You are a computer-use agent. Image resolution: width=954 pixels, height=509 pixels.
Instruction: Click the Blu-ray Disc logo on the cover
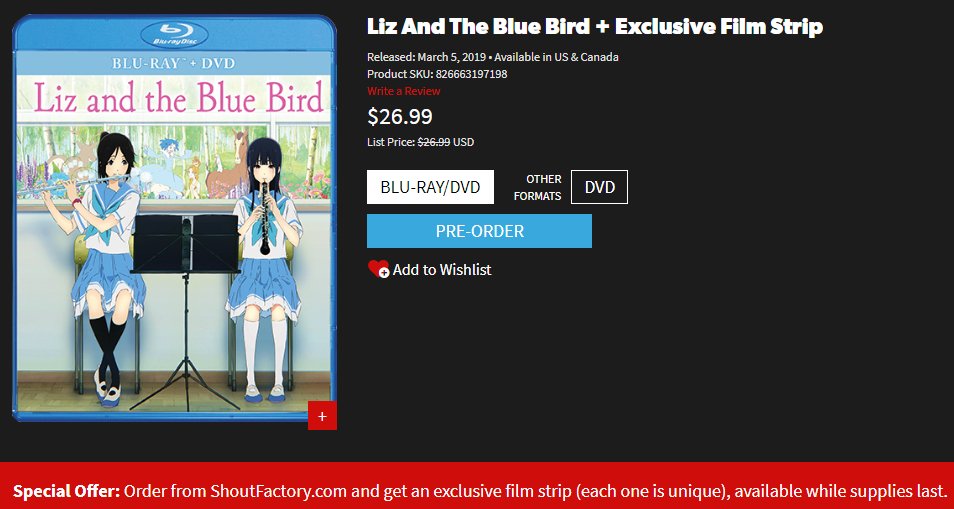(174, 34)
